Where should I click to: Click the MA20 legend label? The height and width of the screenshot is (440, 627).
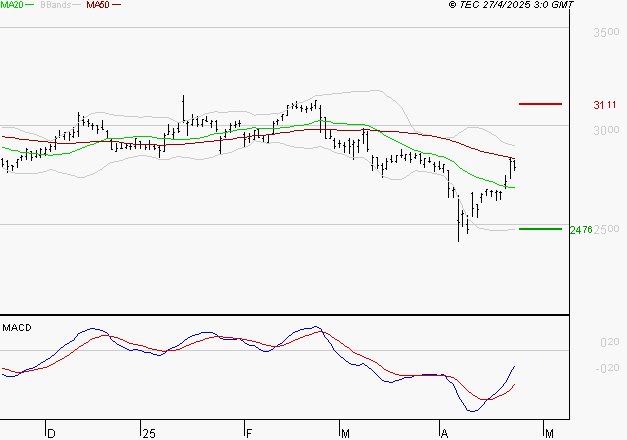11,5
